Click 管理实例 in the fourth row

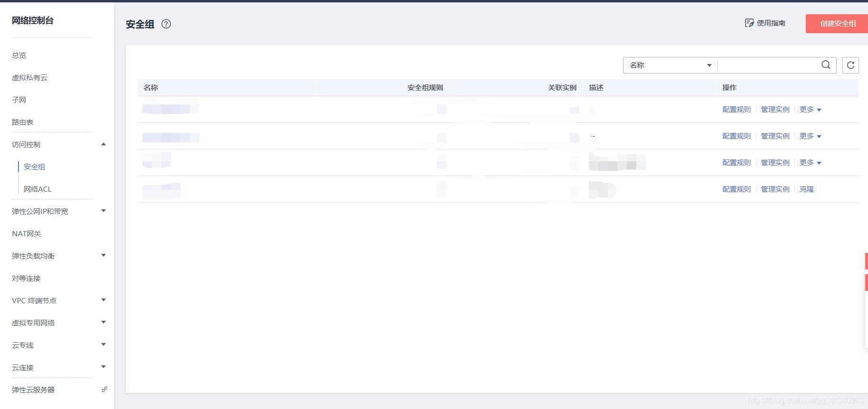click(x=775, y=189)
